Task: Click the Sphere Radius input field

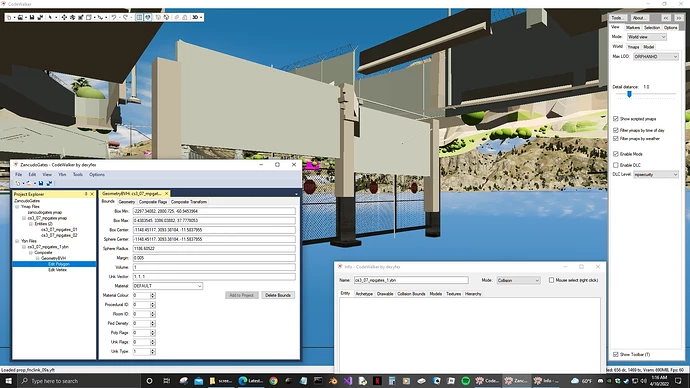Action: (x=214, y=249)
